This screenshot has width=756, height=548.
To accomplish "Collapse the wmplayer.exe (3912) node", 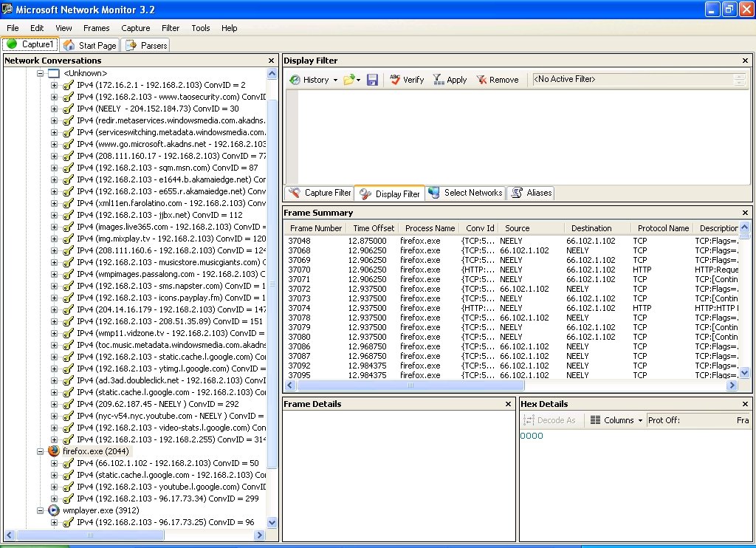I will point(41,510).
